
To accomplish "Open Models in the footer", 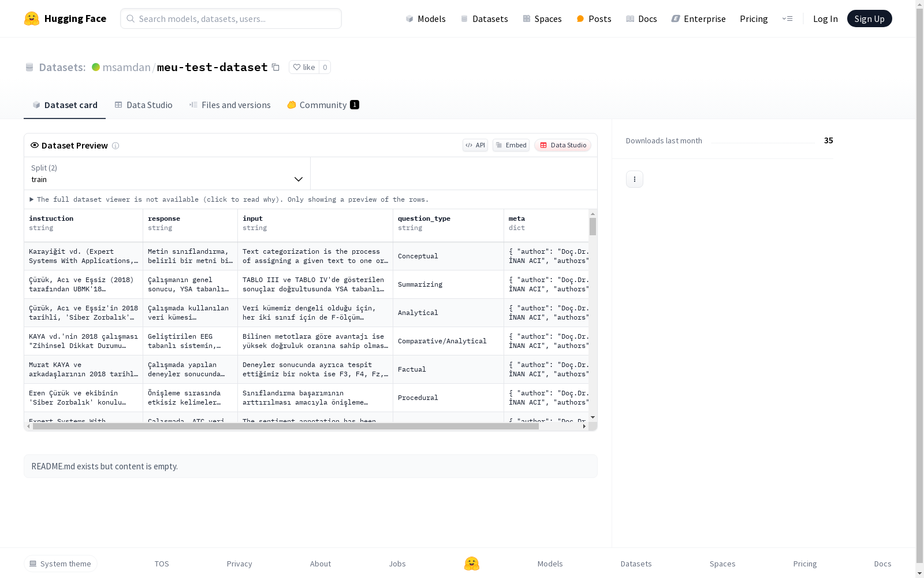I will tap(550, 564).
